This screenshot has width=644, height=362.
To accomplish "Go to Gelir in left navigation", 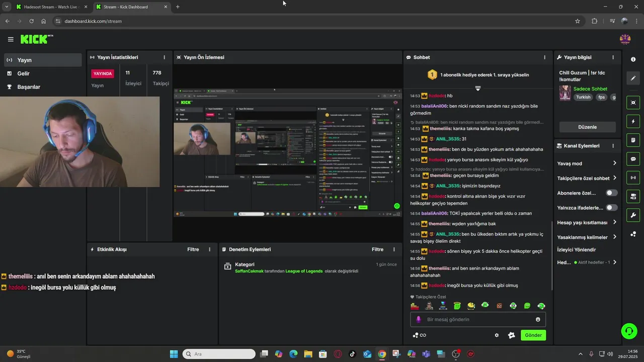I will [x=42, y=73].
